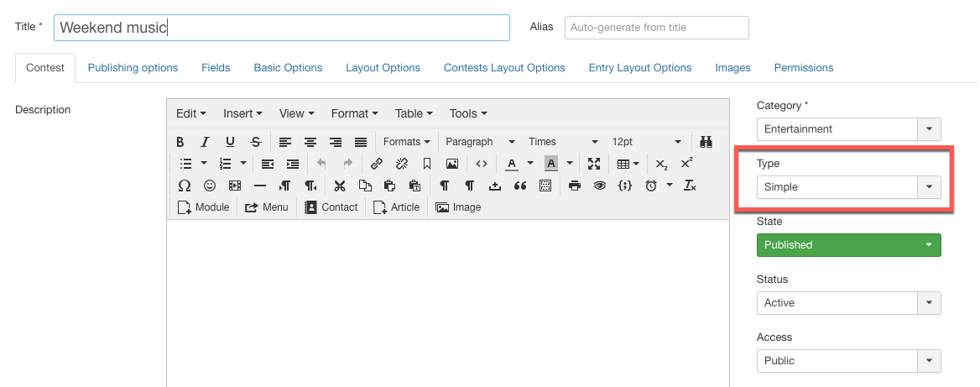Click the Article insert button
Viewport: 980px width, 387px height.
[396, 207]
